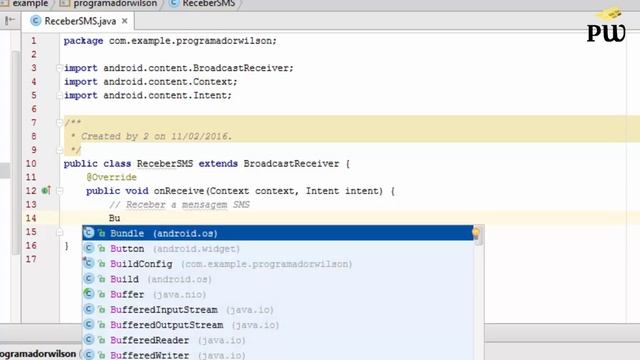Click line number 14 in the gutter
640x360 pixels.
click(x=31, y=218)
